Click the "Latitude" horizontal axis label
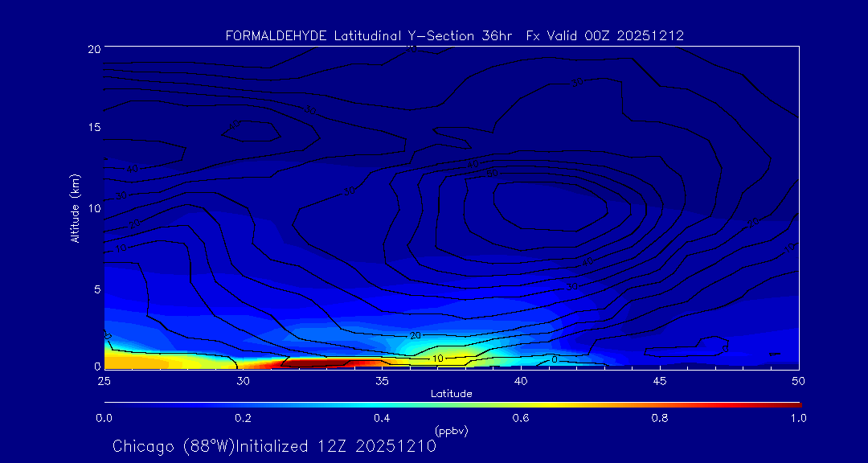Viewport: 868px width, 463px height. pyautogui.click(x=451, y=394)
